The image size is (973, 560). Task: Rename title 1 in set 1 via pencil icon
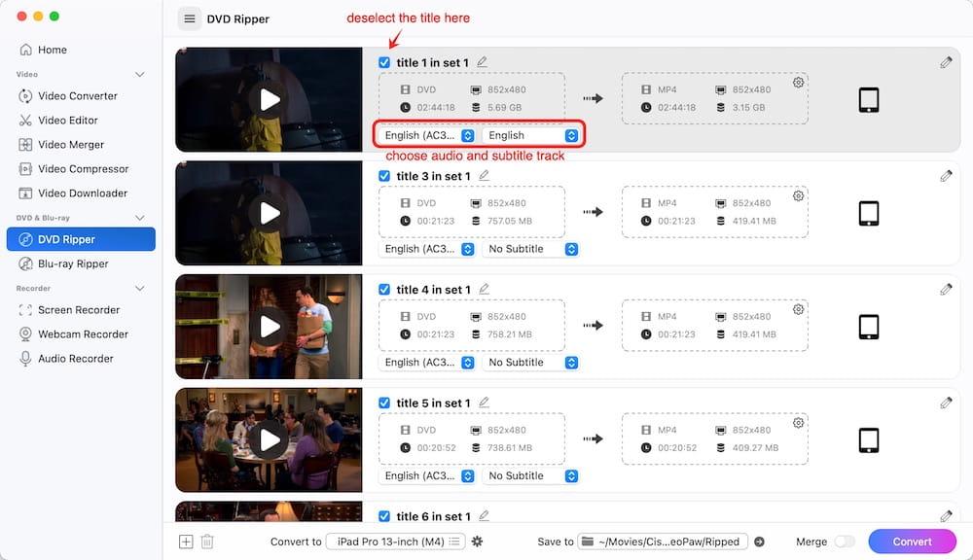483,62
